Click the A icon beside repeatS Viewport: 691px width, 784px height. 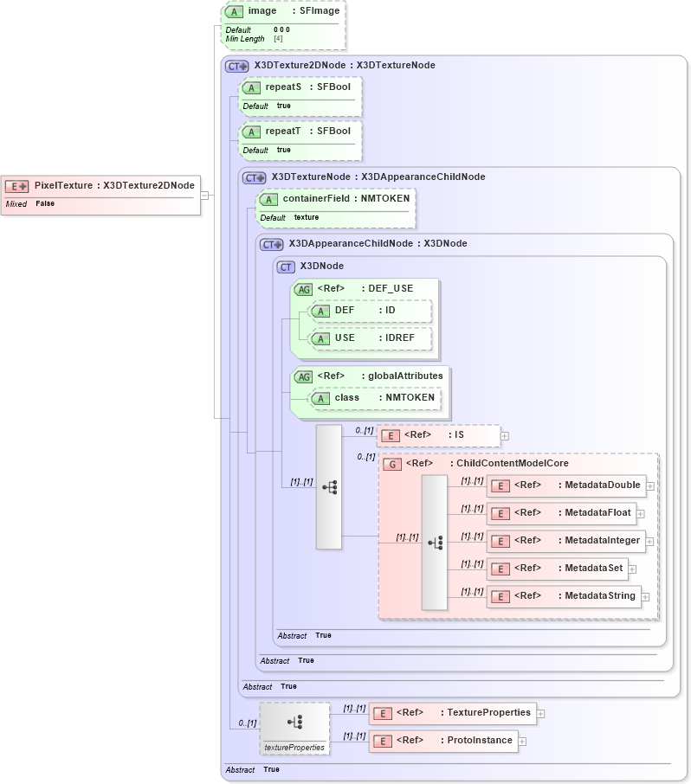point(251,88)
